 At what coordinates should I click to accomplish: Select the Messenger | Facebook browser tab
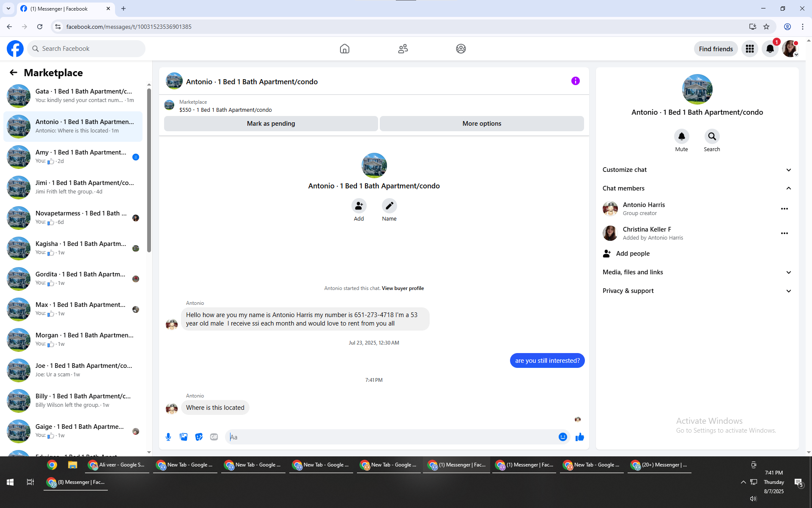(x=66, y=8)
